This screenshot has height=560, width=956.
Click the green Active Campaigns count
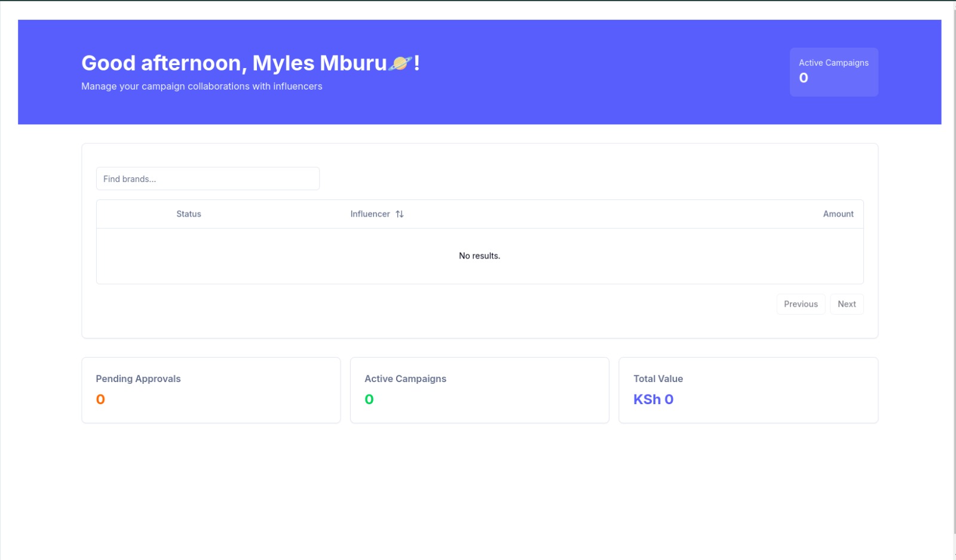[x=369, y=399]
